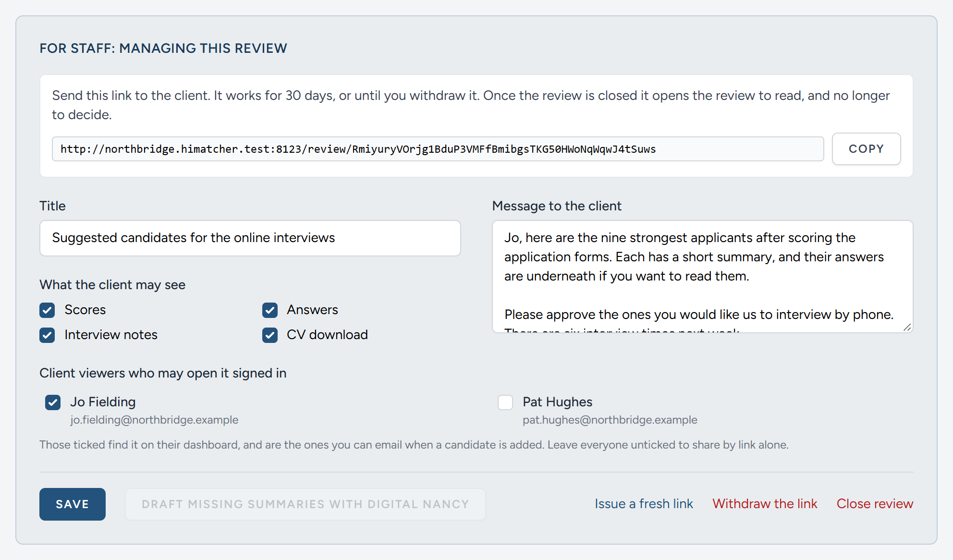Tick Pat Hughes as client viewer

505,402
